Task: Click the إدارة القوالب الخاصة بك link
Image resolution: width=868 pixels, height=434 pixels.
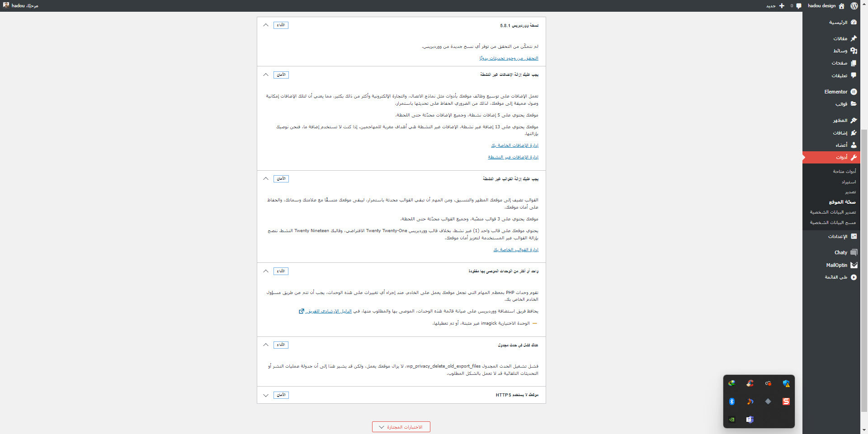Action: [516, 250]
